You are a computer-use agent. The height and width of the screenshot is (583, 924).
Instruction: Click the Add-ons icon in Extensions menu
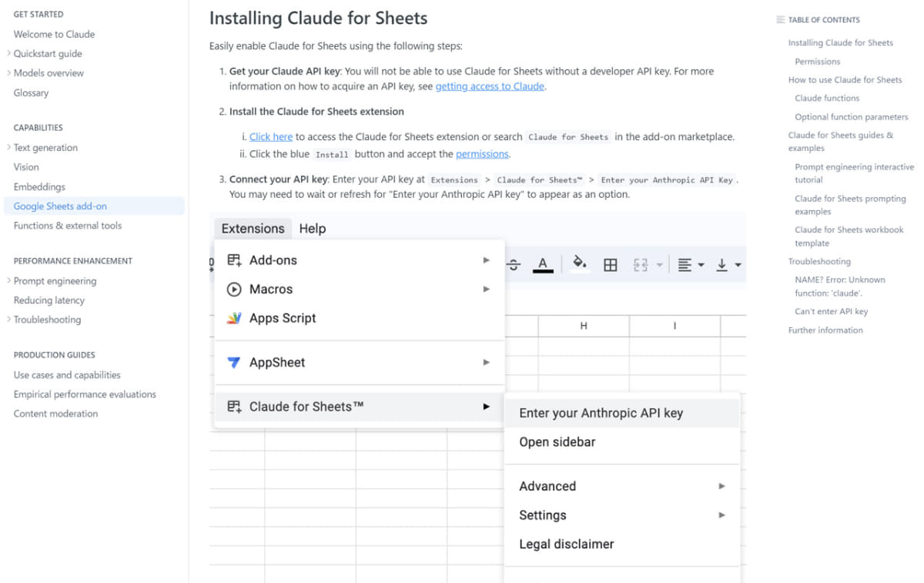[x=234, y=260]
